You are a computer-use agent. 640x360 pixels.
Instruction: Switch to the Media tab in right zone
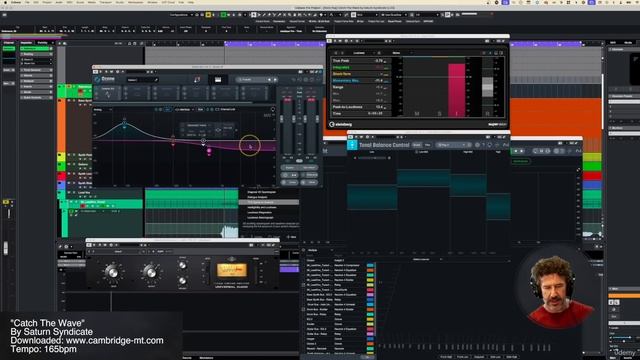[628, 42]
